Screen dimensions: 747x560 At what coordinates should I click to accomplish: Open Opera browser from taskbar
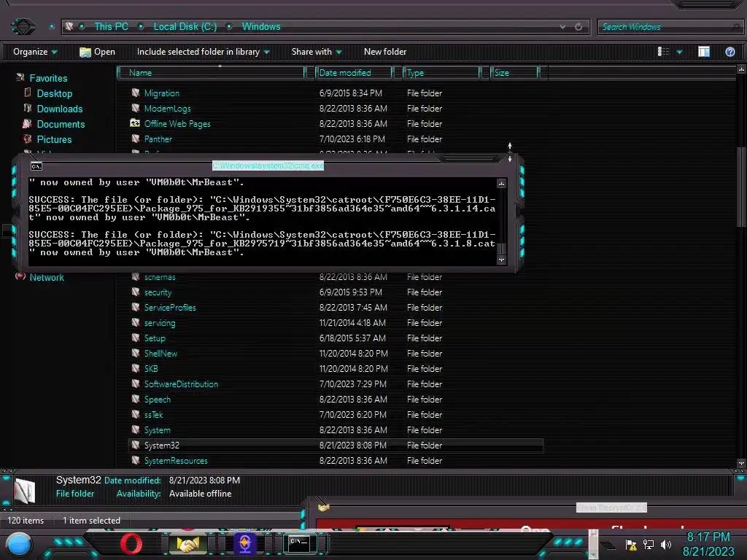click(x=131, y=544)
